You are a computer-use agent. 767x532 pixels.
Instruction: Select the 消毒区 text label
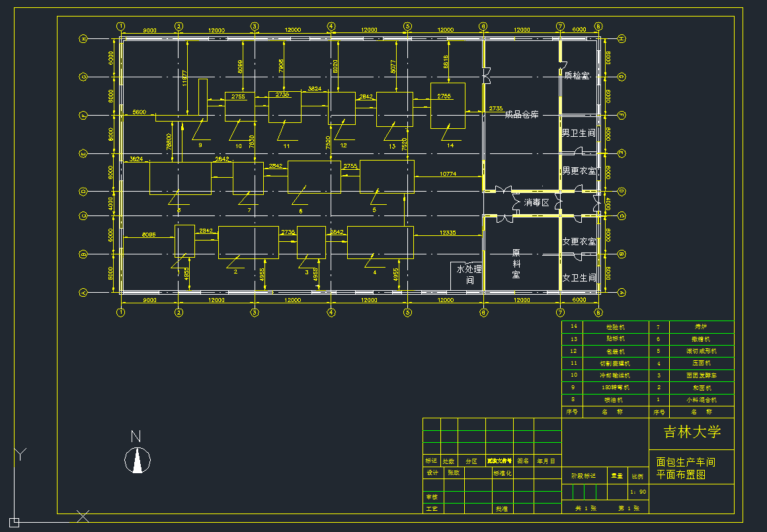[536, 202]
